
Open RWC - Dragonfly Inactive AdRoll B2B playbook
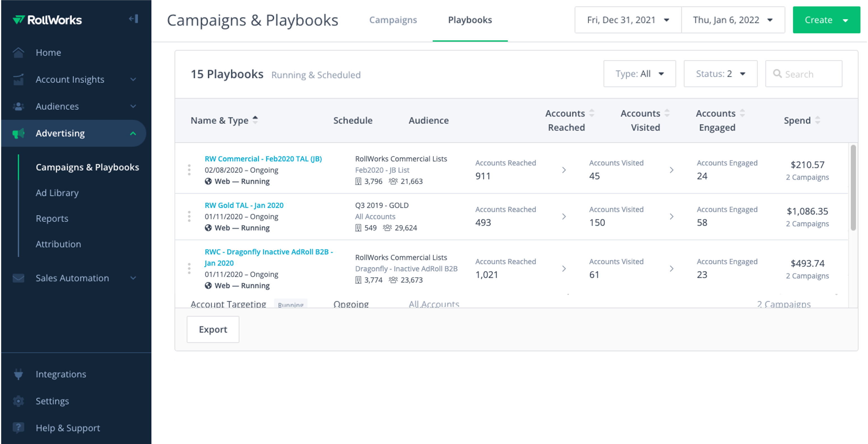click(269, 257)
